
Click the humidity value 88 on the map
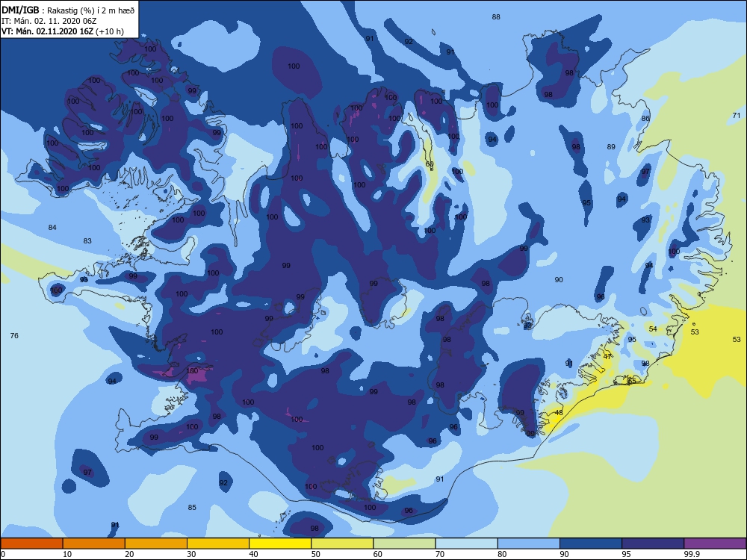click(x=496, y=16)
